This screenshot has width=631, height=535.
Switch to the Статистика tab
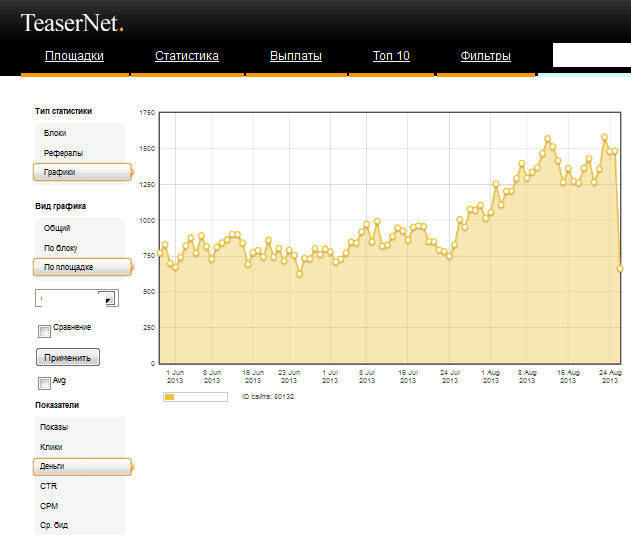pos(187,56)
